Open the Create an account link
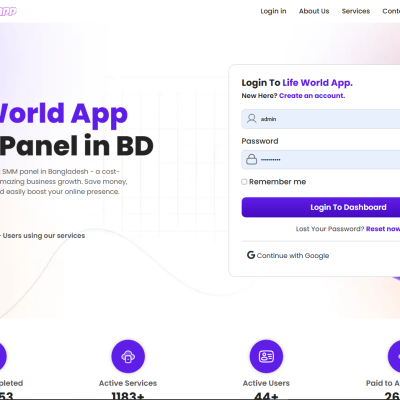The width and height of the screenshot is (400, 400). pos(312,96)
